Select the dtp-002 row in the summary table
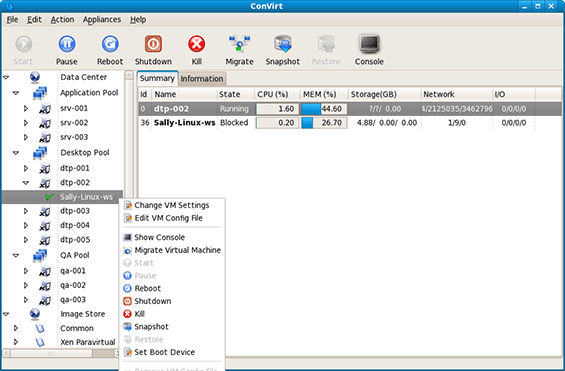 350,109
